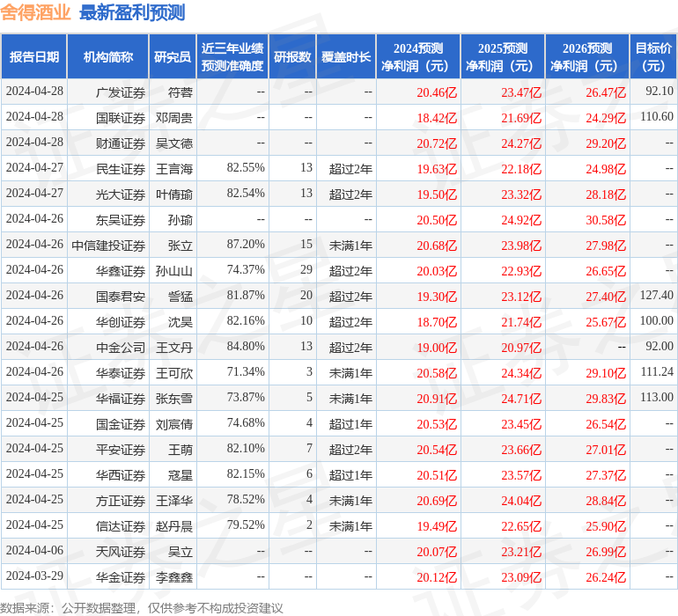Click researcher 叶倩瑜
The width and height of the screenshot is (678, 616).
pyautogui.click(x=174, y=194)
